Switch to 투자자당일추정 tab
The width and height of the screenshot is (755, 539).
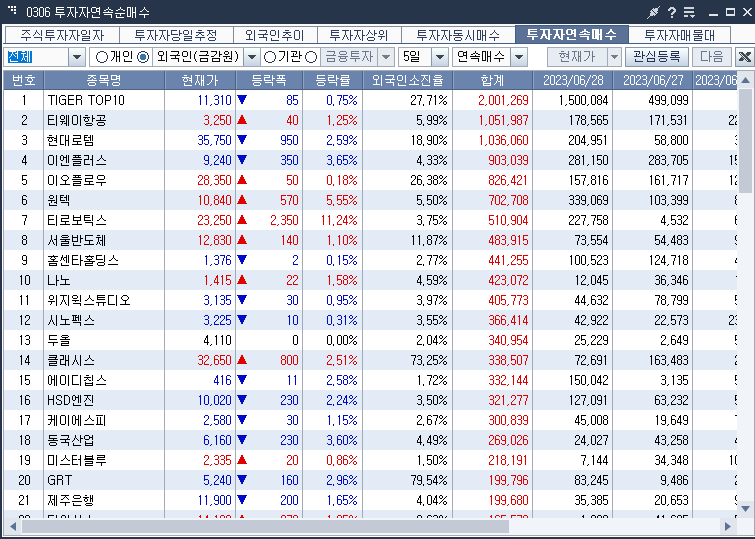coord(176,35)
